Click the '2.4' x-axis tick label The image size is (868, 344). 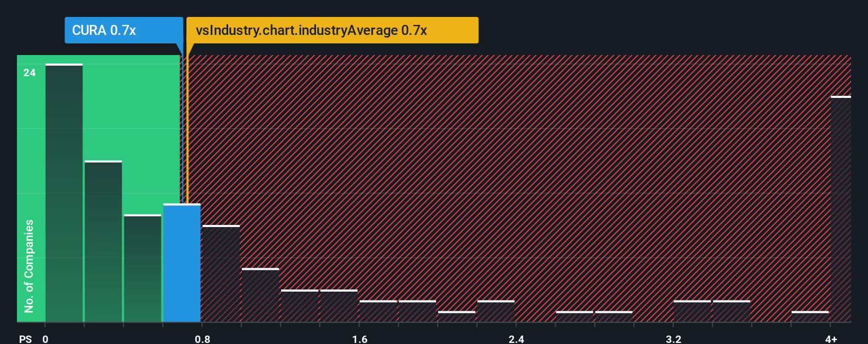point(517,339)
